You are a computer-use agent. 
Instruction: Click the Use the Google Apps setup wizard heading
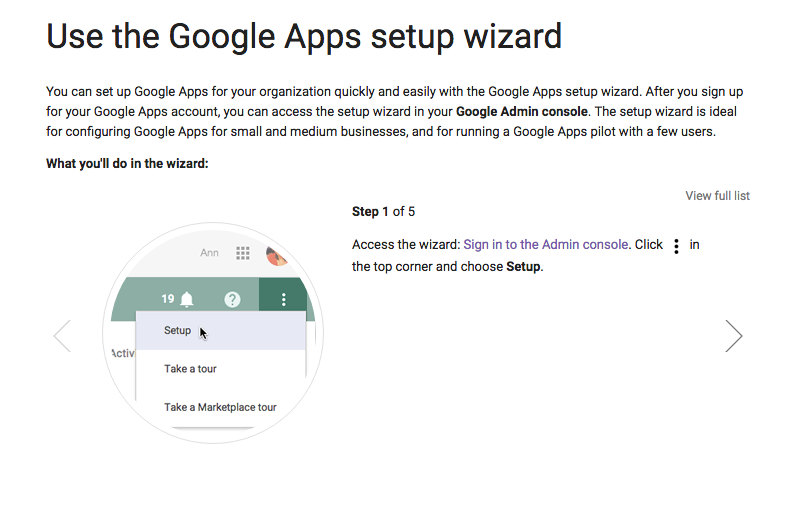tap(304, 36)
